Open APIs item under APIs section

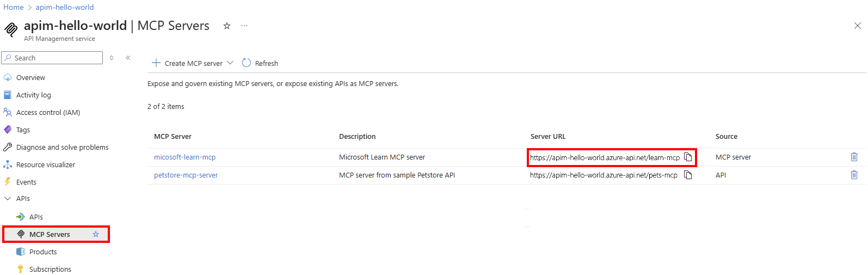tap(36, 217)
